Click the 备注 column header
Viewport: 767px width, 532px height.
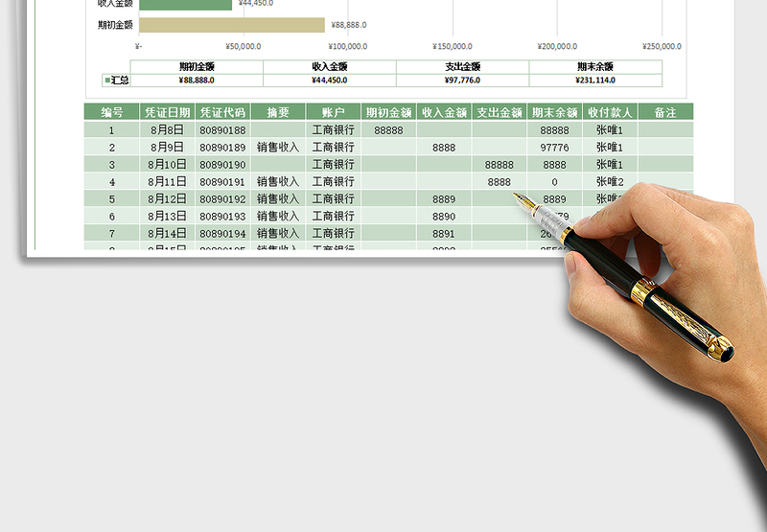[x=664, y=112]
